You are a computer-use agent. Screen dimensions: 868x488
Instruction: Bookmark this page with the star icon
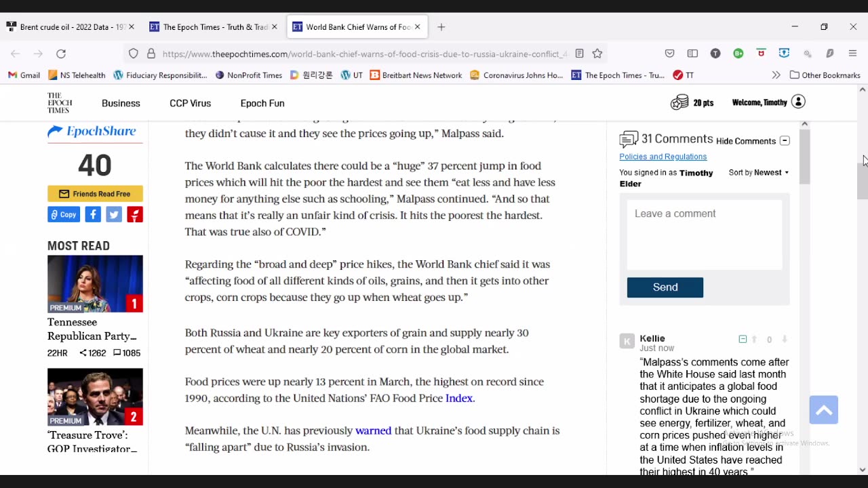coord(597,54)
